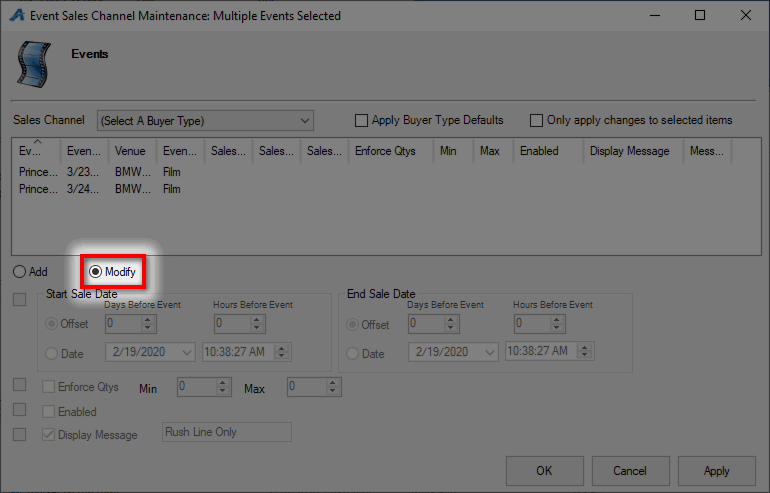The width and height of the screenshot is (770, 493).
Task: Sort by the Enforce Qtys column header
Action: (x=390, y=151)
